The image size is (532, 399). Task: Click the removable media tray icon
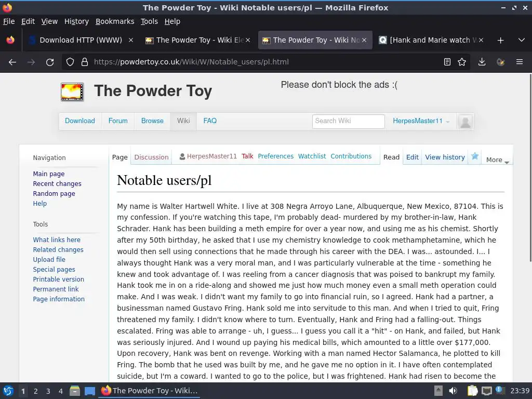coord(438,391)
